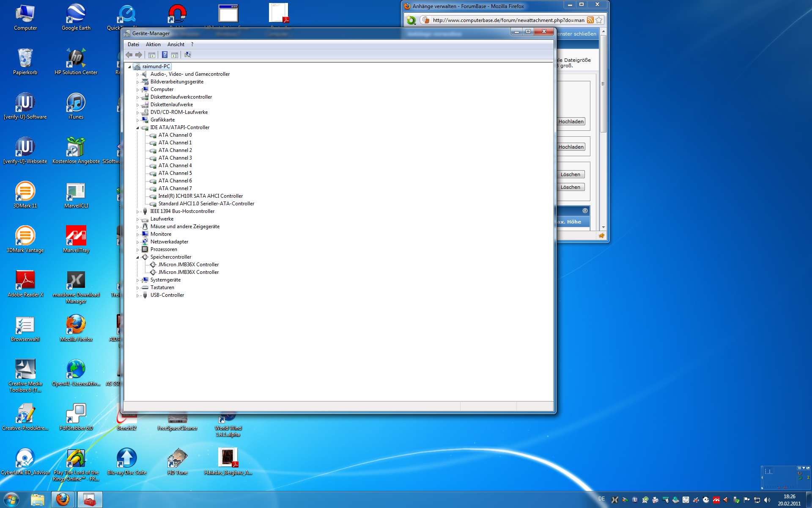This screenshot has height=508, width=812.
Task: Click the show/hide console tree icon
Action: coord(151,55)
